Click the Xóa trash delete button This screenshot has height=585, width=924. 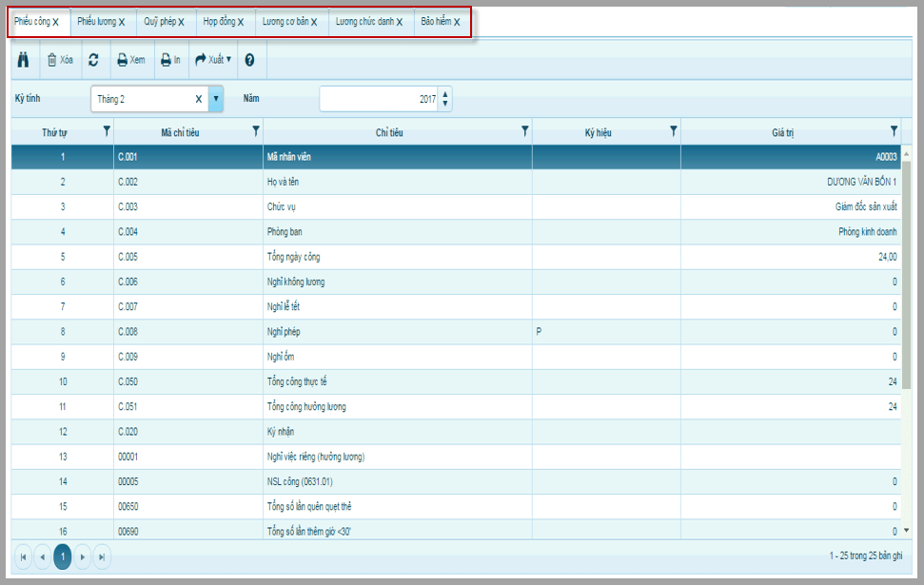click(60, 60)
